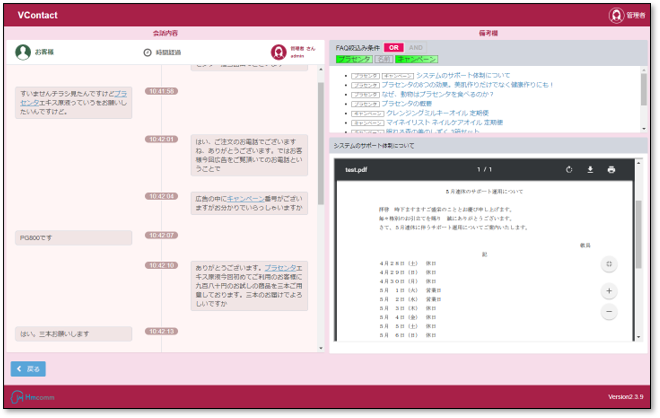Viewport: 660px width, 418px height.
Task: Toggle the green プラセンタ filter tag
Action: [x=353, y=59]
